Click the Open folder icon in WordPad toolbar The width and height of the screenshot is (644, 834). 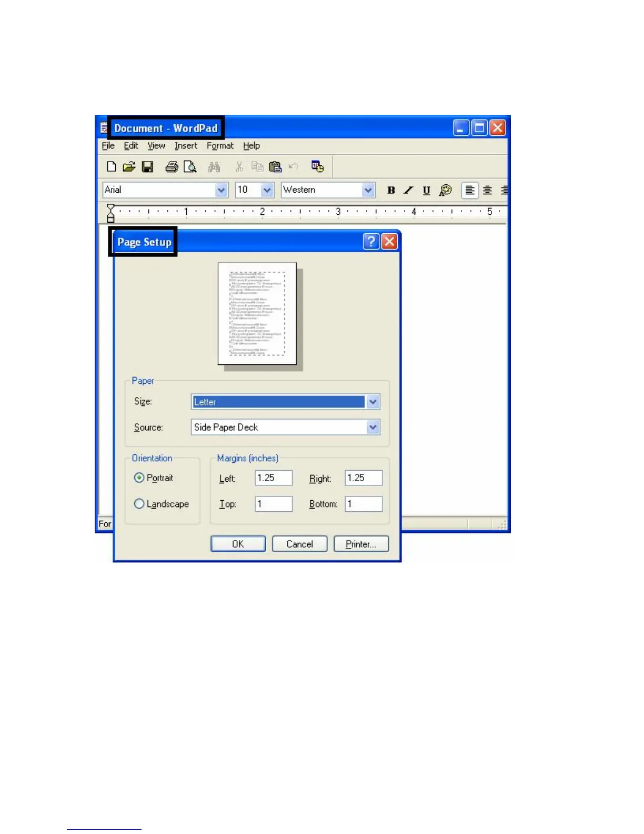[x=129, y=167]
